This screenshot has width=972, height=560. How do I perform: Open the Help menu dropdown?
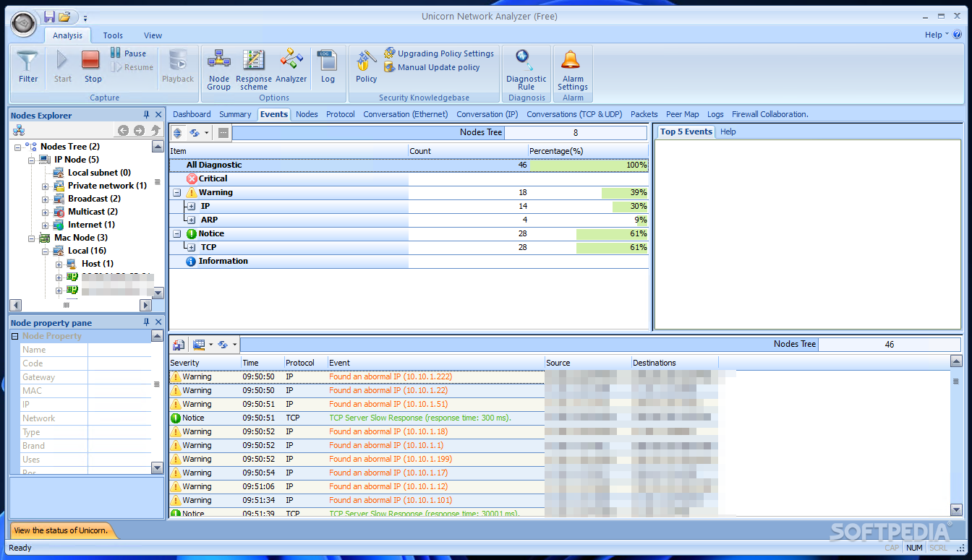pos(937,35)
